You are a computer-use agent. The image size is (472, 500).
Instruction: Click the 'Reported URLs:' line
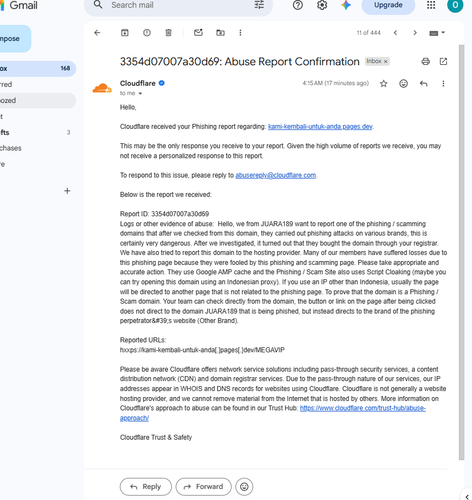pos(143,340)
